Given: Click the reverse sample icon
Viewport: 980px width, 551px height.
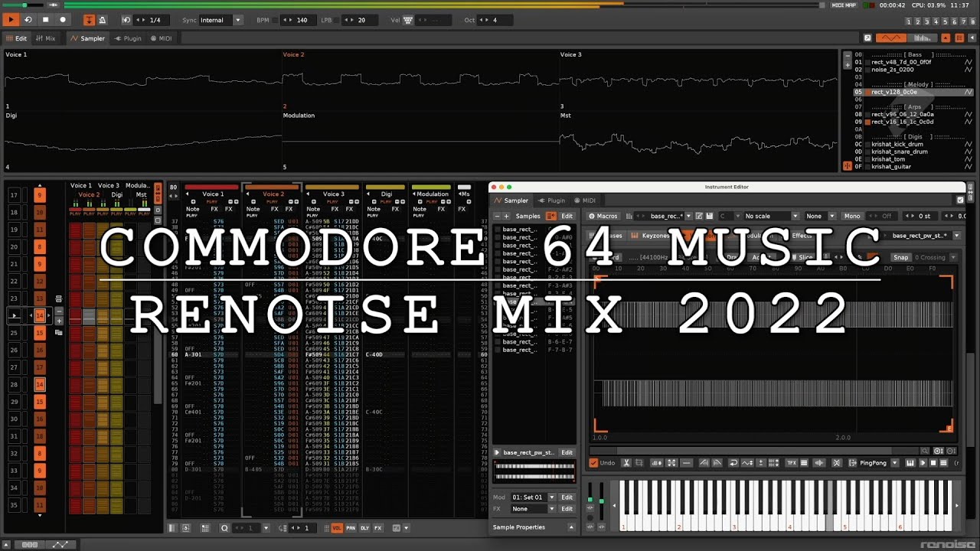Looking at the screenshot, I should (x=733, y=463).
